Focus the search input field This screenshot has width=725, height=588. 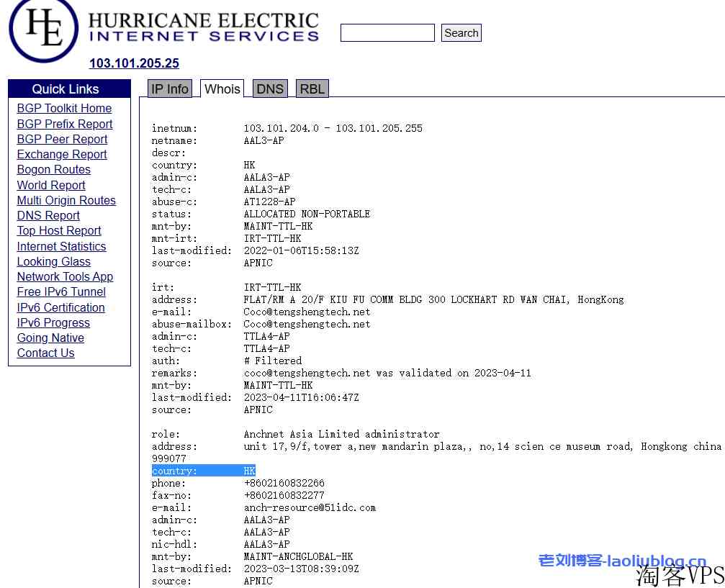(387, 33)
